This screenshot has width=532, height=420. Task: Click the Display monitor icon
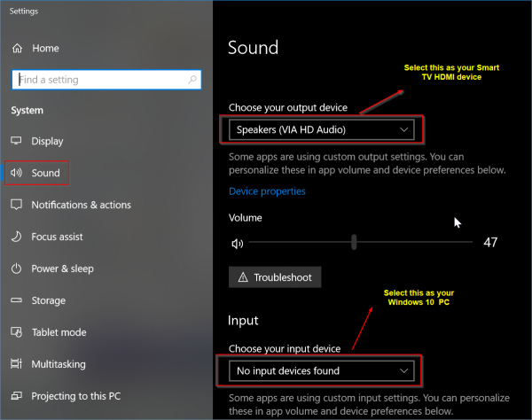tap(16, 141)
